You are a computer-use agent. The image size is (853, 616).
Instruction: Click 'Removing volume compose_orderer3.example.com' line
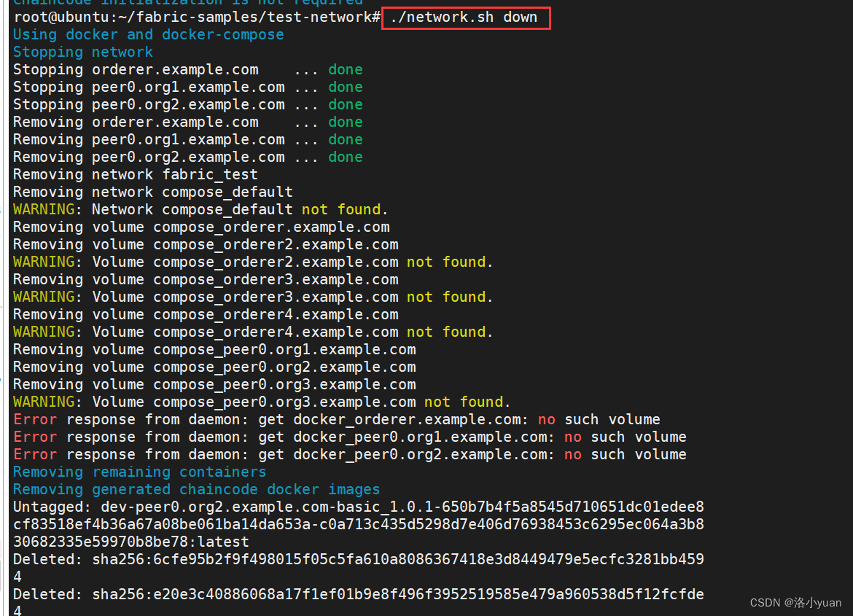206,279
